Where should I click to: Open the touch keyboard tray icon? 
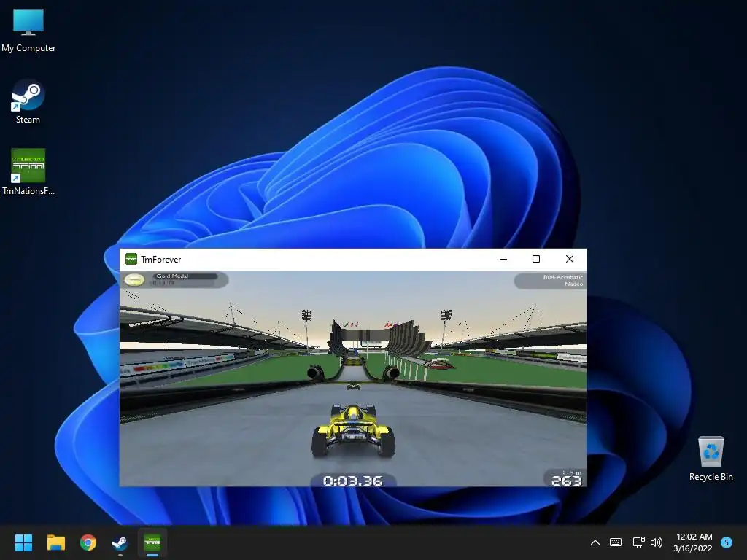point(616,542)
